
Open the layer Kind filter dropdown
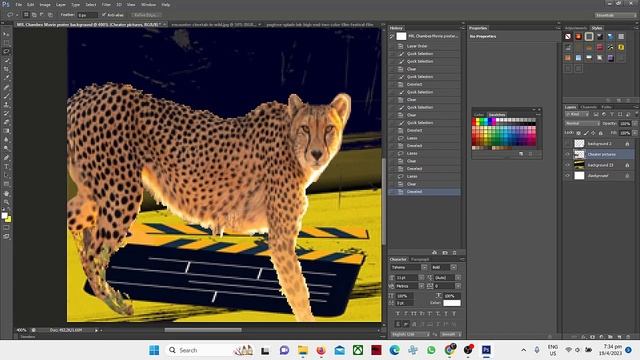tap(576, 114)
